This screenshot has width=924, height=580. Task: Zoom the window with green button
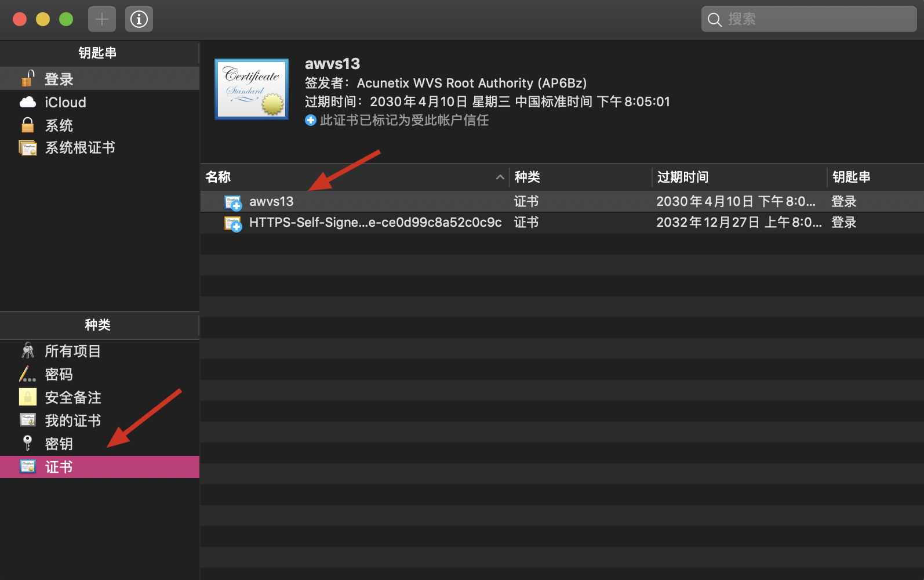click(66, 19)
